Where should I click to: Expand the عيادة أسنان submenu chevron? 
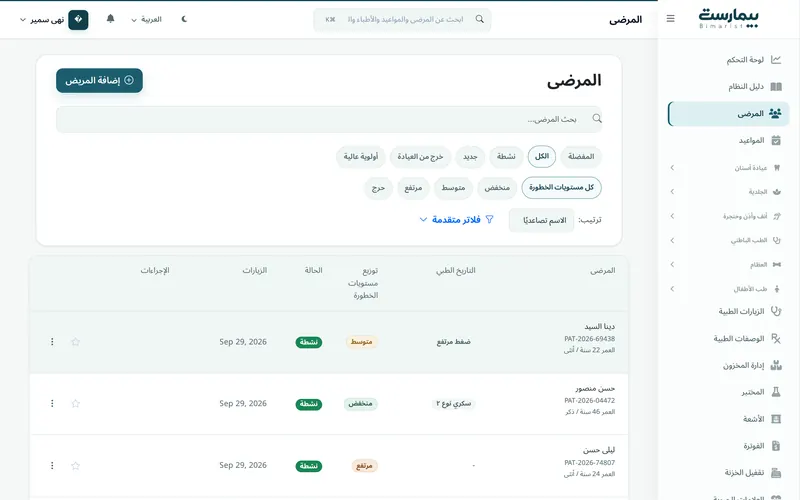[x=672, y=167]
